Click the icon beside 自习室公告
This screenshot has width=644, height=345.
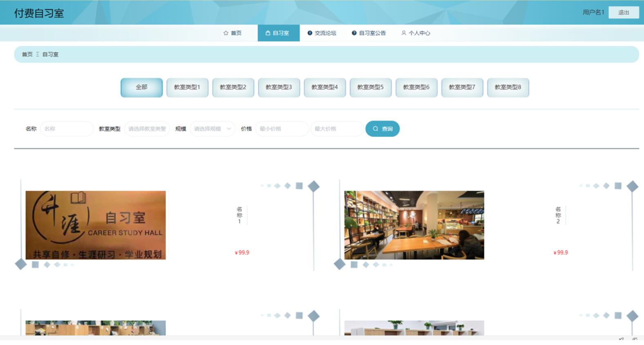tap(354, 33)
